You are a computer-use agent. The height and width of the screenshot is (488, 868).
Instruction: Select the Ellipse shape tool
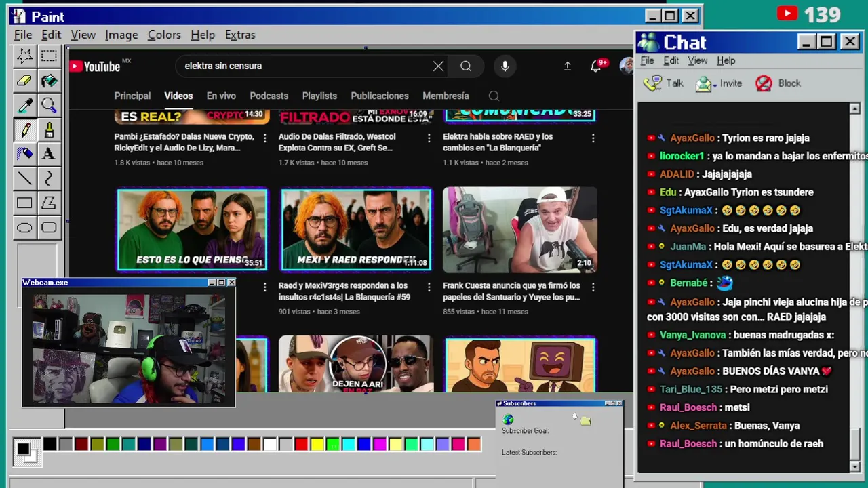[24, 227]
